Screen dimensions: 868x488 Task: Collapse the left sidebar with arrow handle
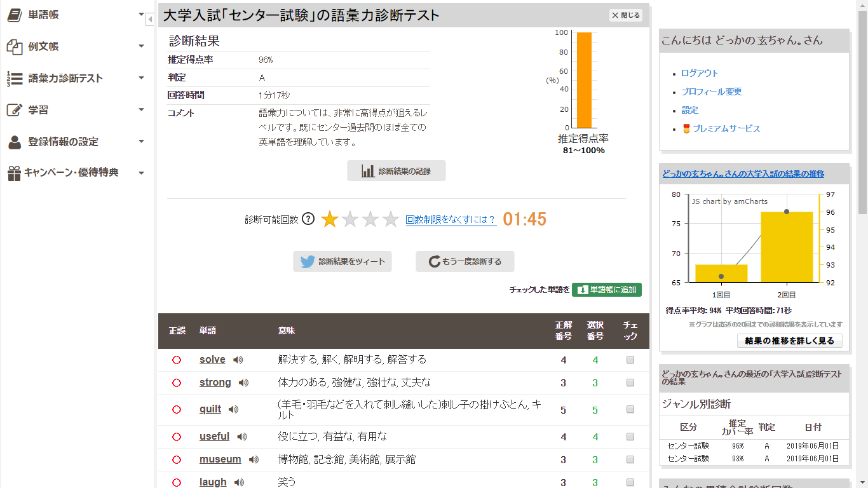click(150, 20)
